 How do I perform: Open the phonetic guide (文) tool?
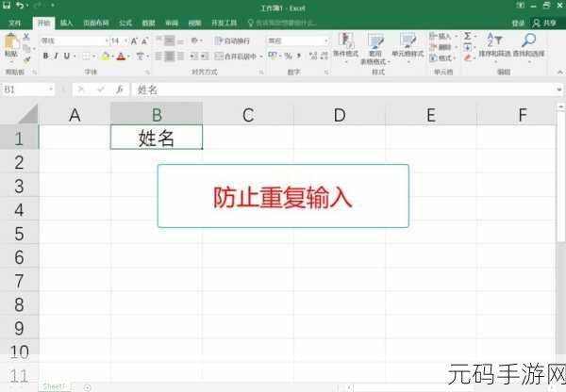coord(140,57)
